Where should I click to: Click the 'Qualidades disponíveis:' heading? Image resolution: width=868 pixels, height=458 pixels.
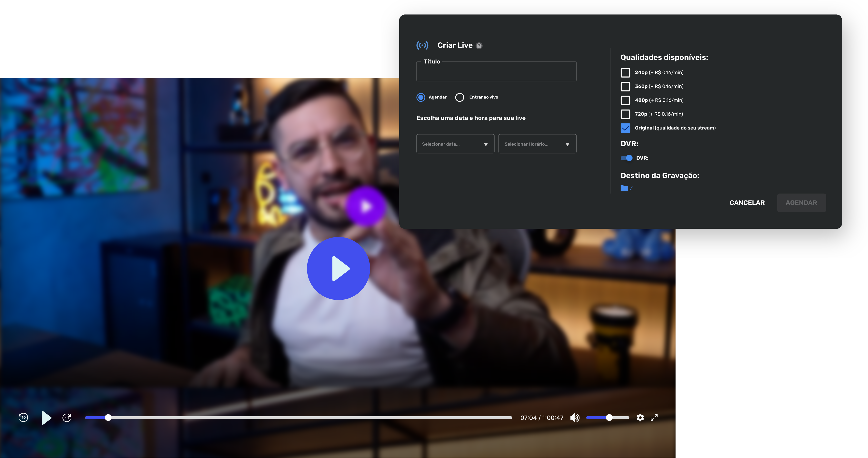[x=664, y=57]
